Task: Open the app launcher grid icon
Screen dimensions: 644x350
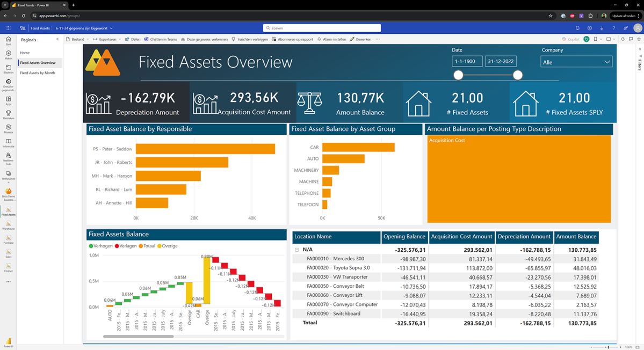Action: point(9,28)
